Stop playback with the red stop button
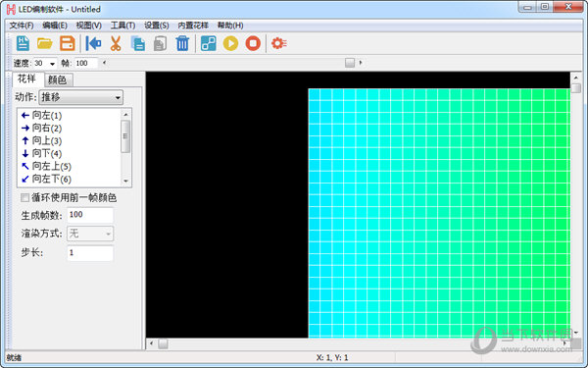 click(253, 43)
